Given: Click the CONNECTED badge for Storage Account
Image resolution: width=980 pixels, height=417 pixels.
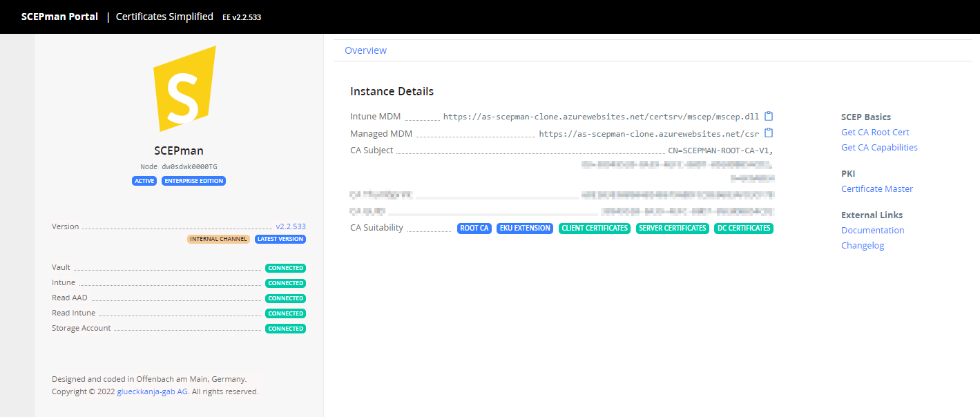Looking at the screenshot, I should coord(286,329).
